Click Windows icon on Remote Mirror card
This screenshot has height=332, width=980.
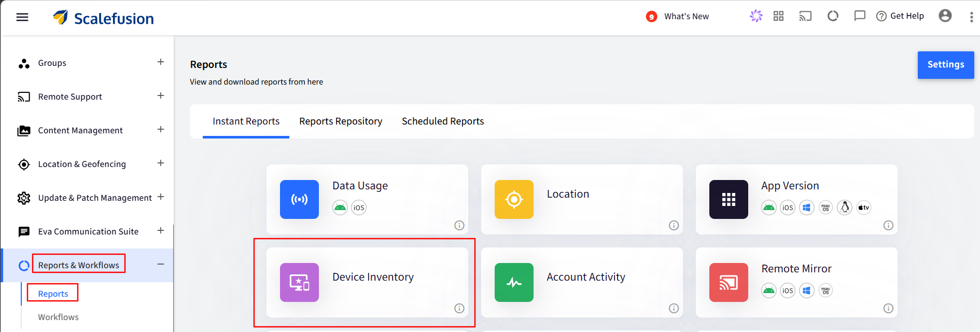click(807, 290)
